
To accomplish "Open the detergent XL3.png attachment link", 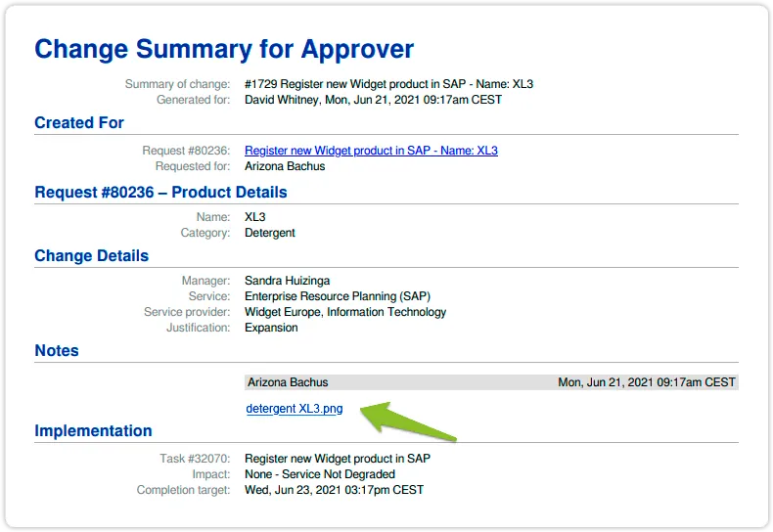I will click(x=295, y=409).
